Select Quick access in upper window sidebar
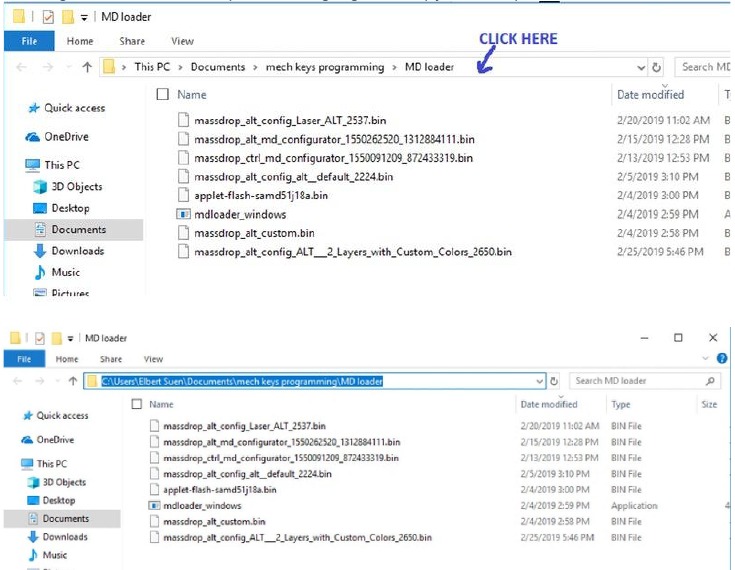 coord(67,108)
